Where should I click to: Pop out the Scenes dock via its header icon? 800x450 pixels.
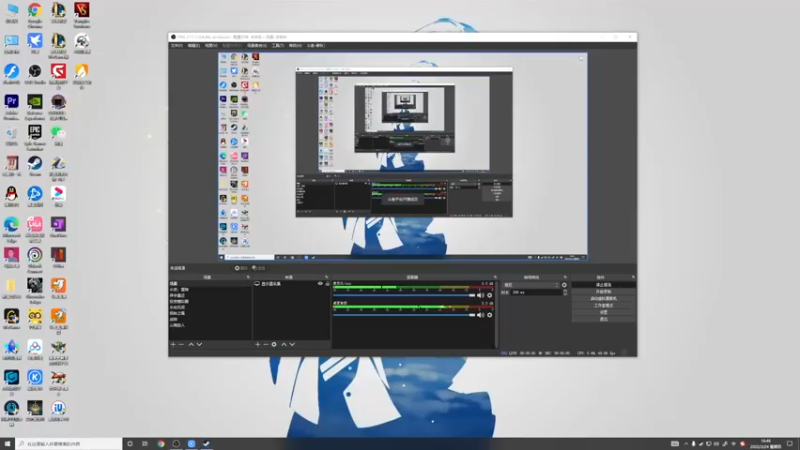(x=248, y=277)
